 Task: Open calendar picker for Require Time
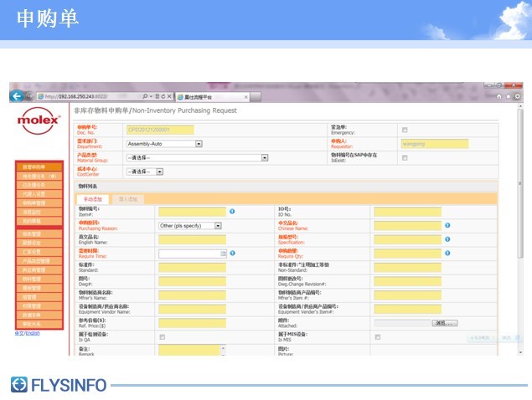224,253
